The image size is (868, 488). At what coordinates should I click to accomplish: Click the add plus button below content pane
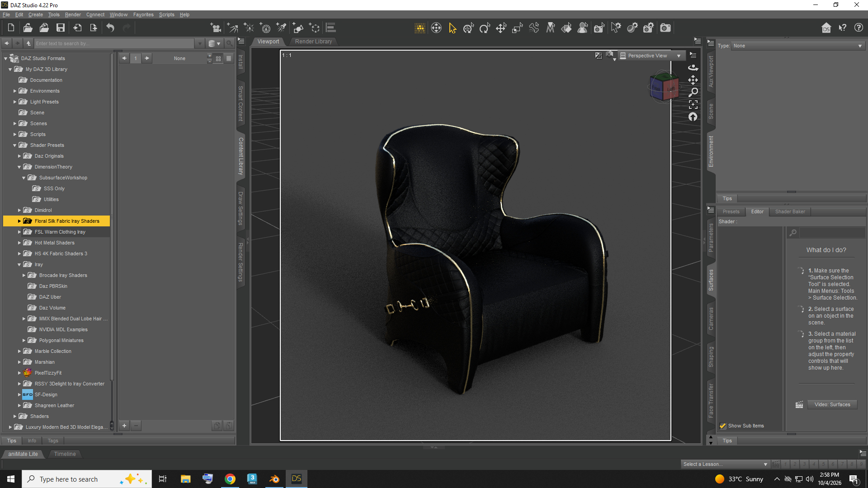tap(124, 426)
